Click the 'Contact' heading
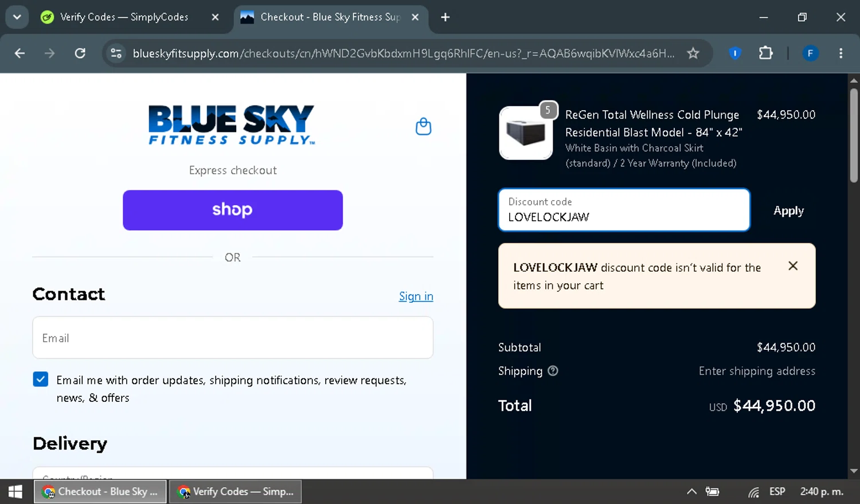 69,294
